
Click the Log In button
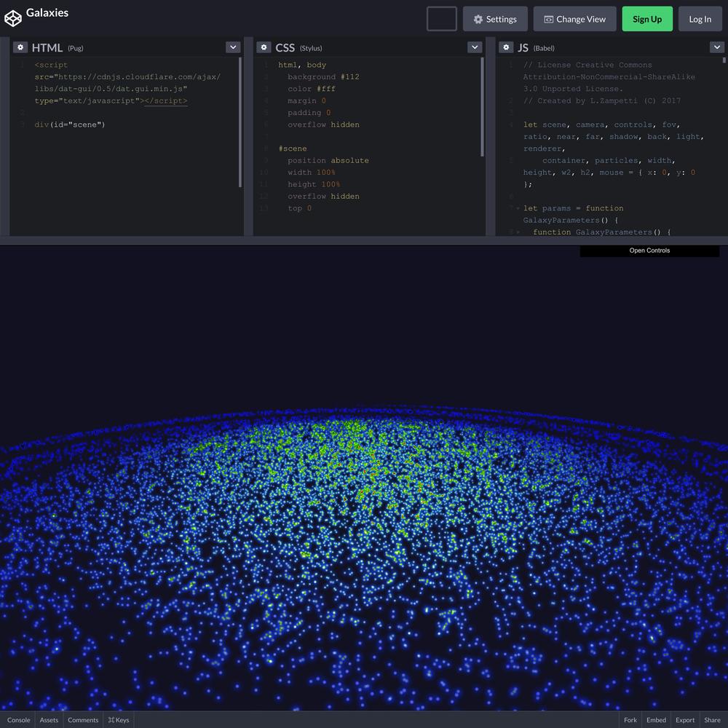click(700, 19)
